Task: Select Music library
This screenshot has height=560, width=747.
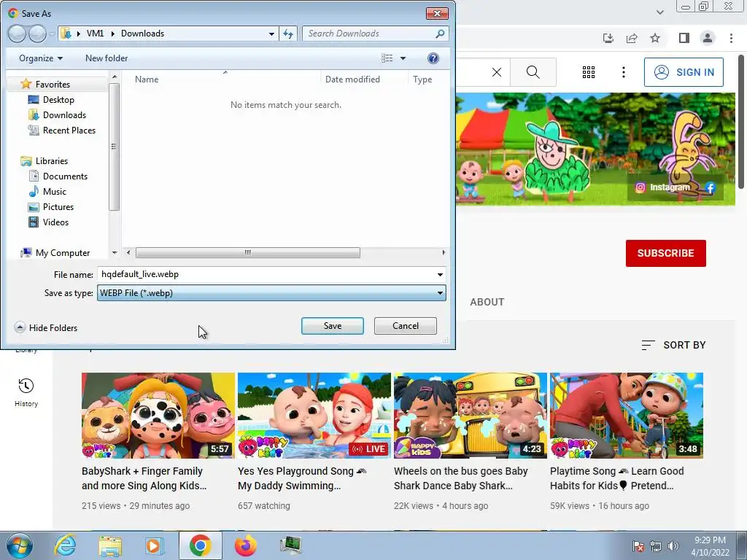Action: coord(54,192)
